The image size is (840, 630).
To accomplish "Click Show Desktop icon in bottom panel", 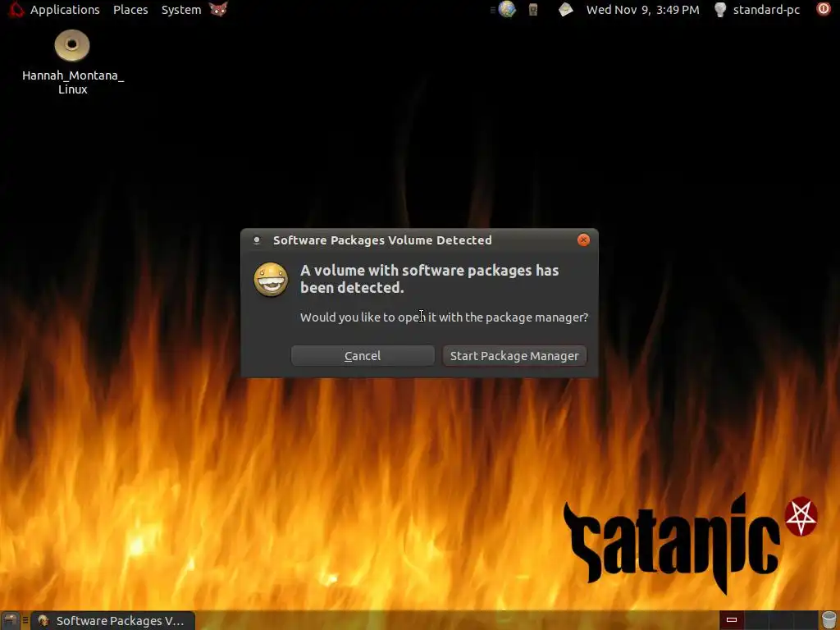I will click(10, 620).
